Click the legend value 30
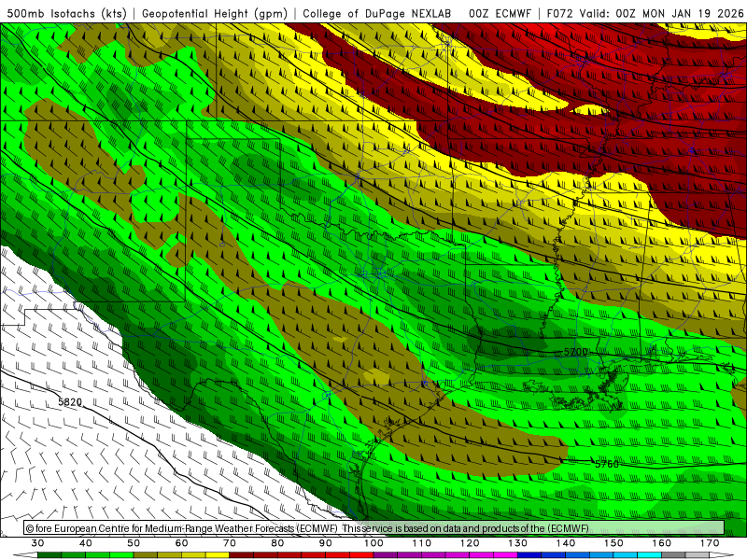Screen dimensions: 747x560 click(x=37, y=543)
